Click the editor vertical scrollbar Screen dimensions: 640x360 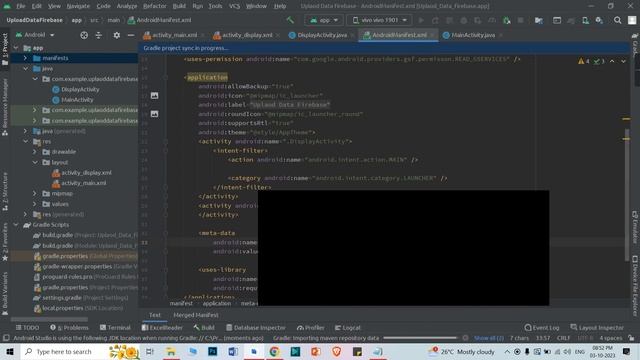[x=627, y=194]
